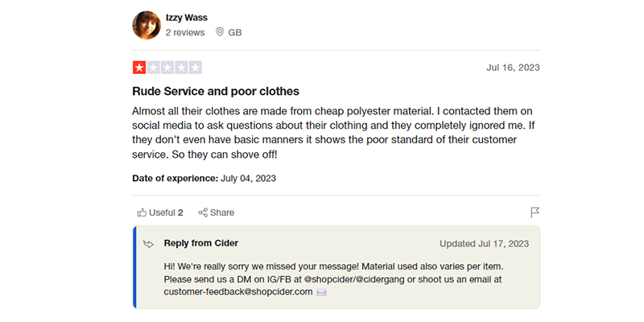
Task: Click the envelope icon after email
Action: pyautogui.click(x=321, y=292)
